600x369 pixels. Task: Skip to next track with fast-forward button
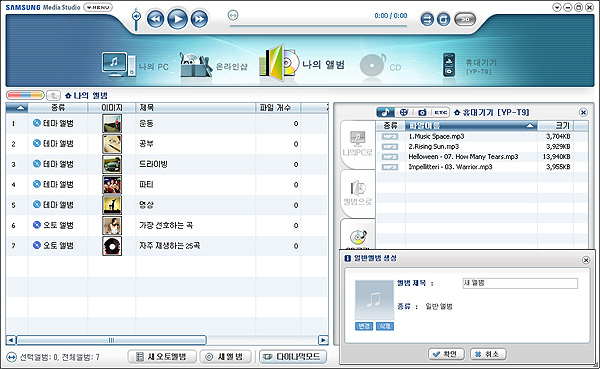point(199,19)
